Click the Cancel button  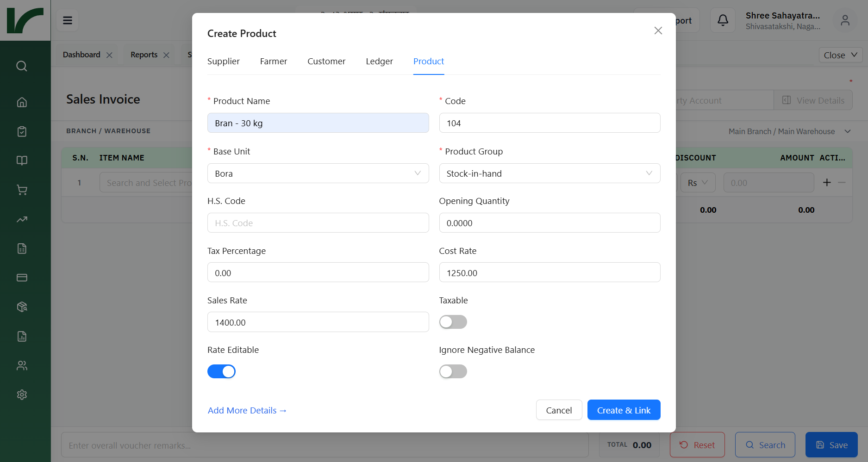point(559,410)
